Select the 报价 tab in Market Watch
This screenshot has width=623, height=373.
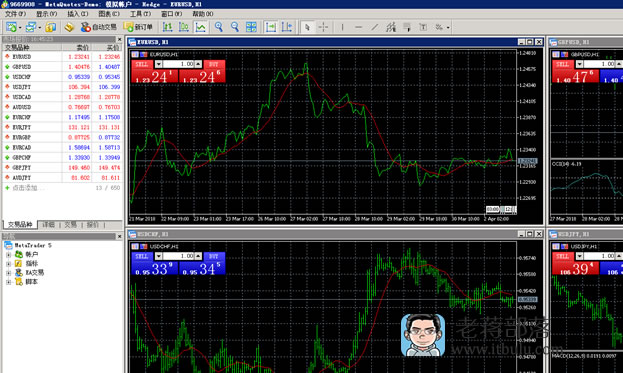[93, 225]
